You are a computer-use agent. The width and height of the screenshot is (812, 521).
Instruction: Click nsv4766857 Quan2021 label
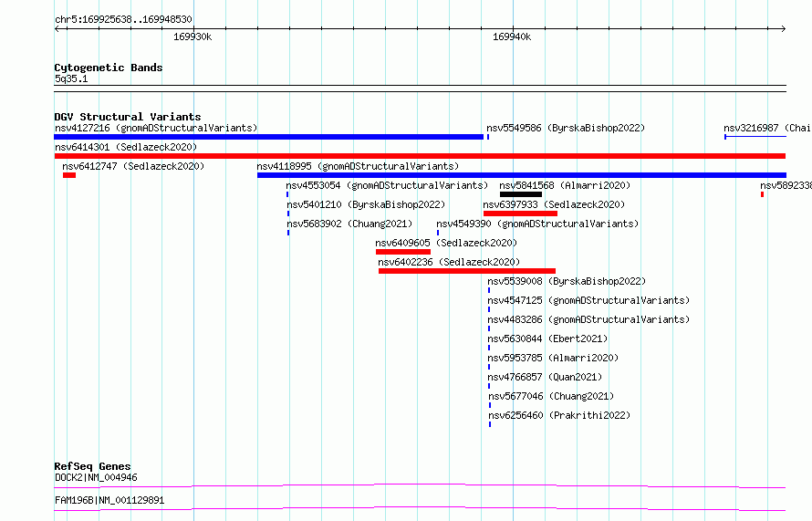[x=545, y=377]
